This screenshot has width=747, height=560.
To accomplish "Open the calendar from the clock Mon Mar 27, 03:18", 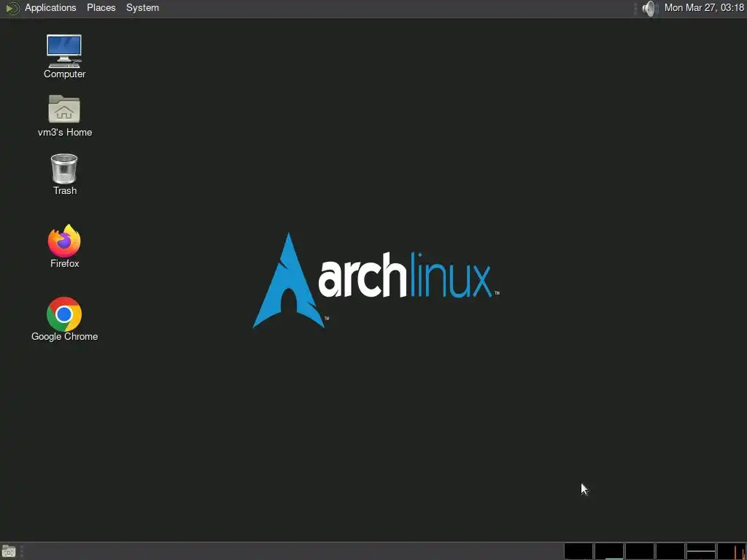I will [704, 8].
